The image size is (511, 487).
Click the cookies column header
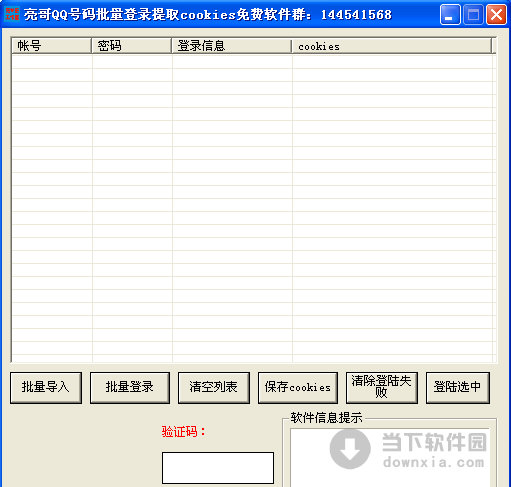[391, 46]
